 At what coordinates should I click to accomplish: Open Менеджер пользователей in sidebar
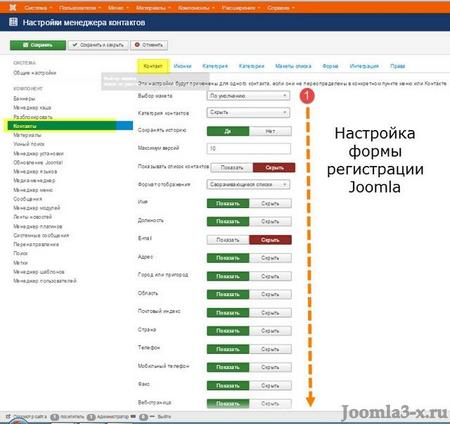[45, 281]
